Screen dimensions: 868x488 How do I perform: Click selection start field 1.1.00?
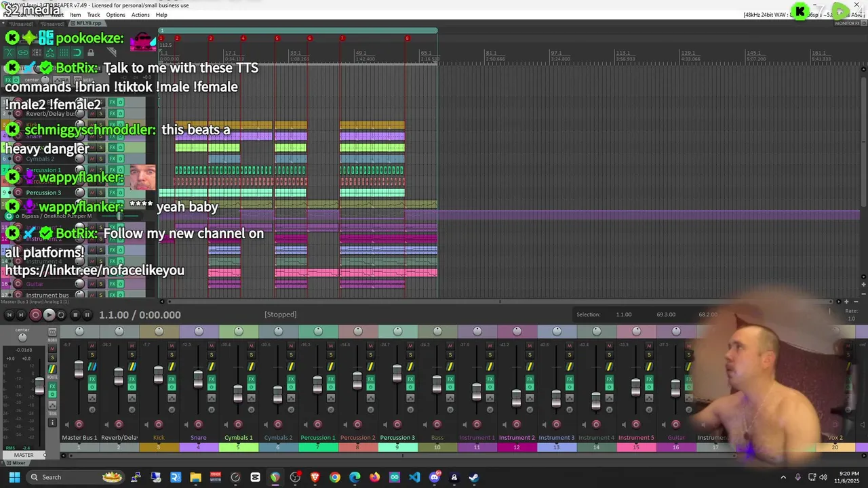[624, 314]
